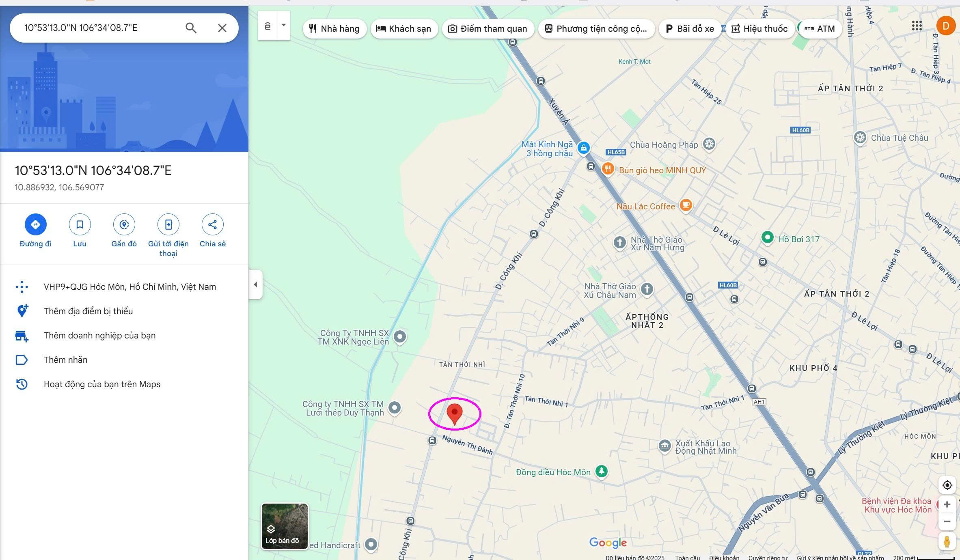Image resolution: width=960 pixels, height=560 pixels.
Task: Toggle Lớp bản đồ satellite layer
Action: 285,526
